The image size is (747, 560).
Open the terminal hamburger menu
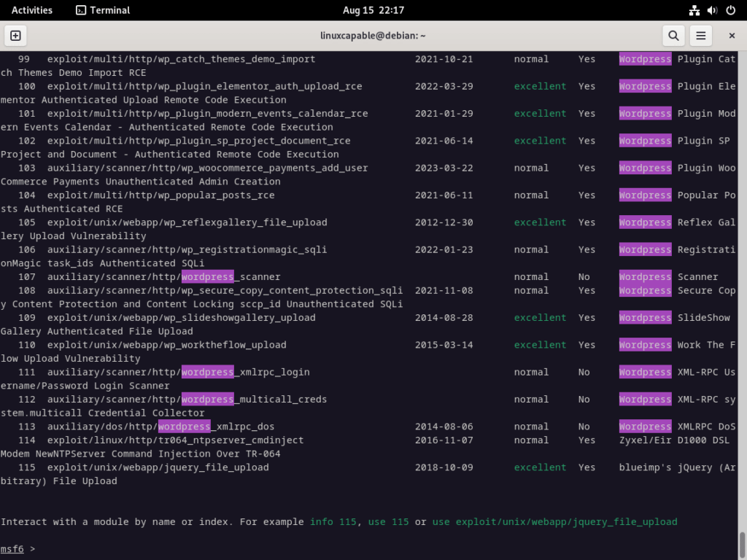(x=701, y=36)
